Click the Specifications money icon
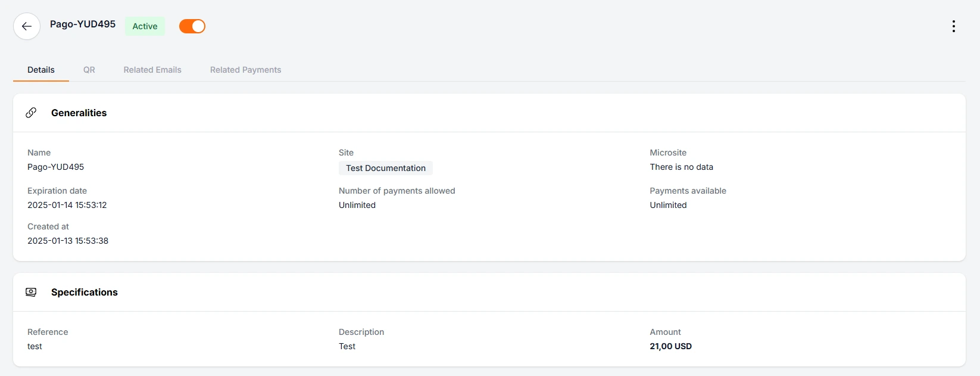Viewport: 980px width, 376px height. pyautogui.click(x=31, y=292)
